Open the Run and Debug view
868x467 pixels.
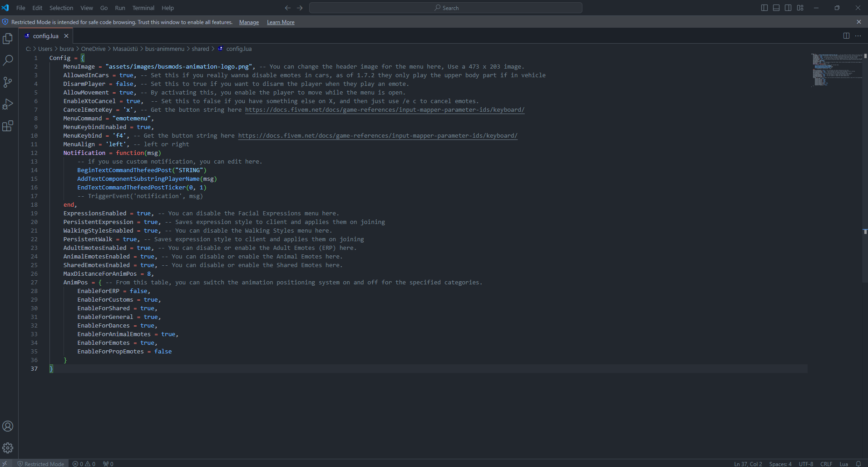pos(8,104)
